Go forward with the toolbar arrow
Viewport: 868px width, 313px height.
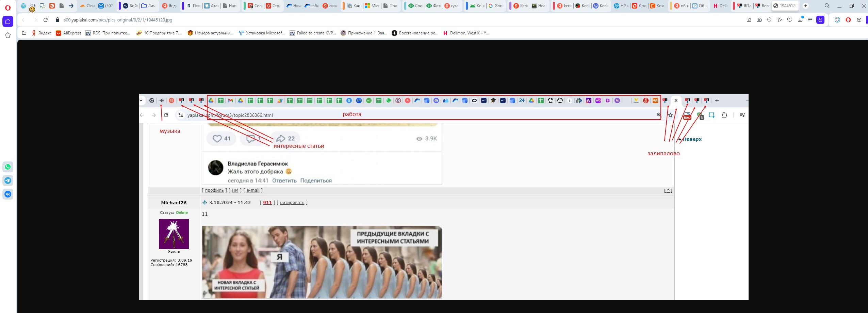pyautogui.click(x=35, y=20)
